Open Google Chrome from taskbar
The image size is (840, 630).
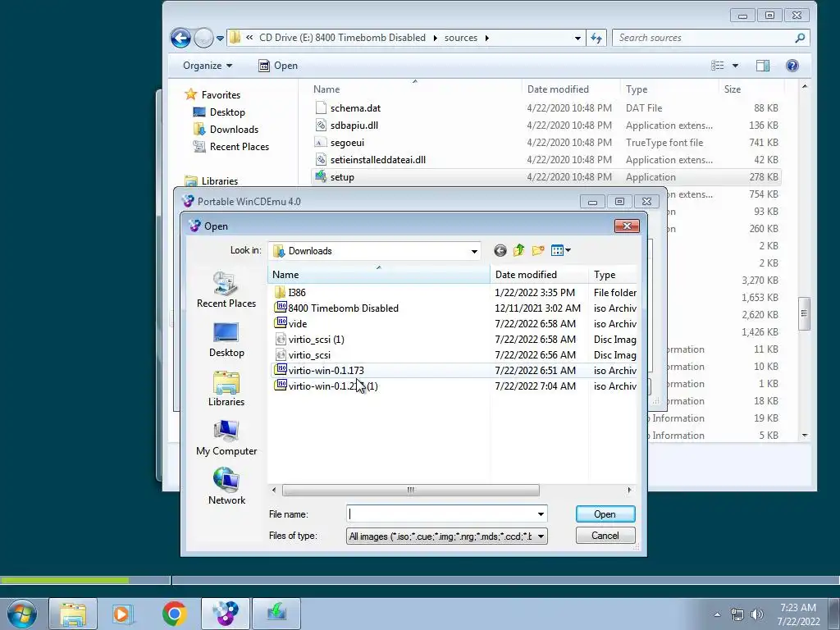pos(174,614)
